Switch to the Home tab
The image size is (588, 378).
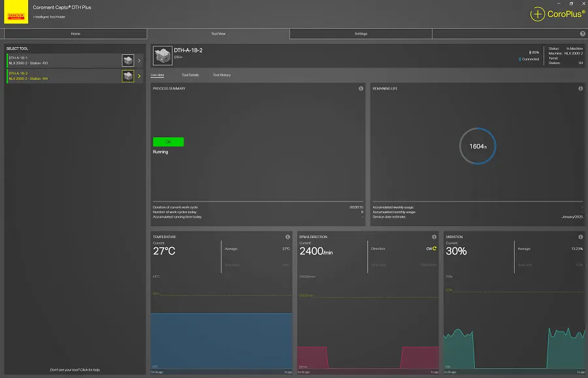coord(75,33)
